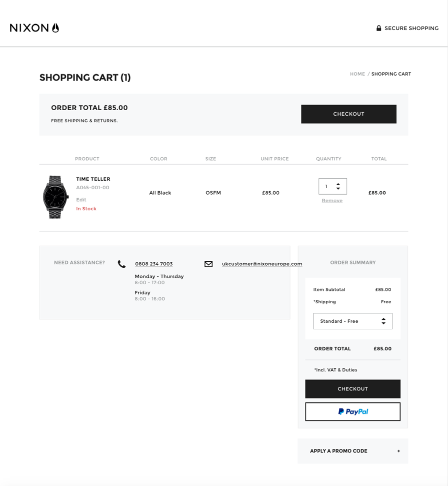Open the Standard - Free shipping dropdown
This screenshot has height=486, width=448.
(x=352, y=321)
